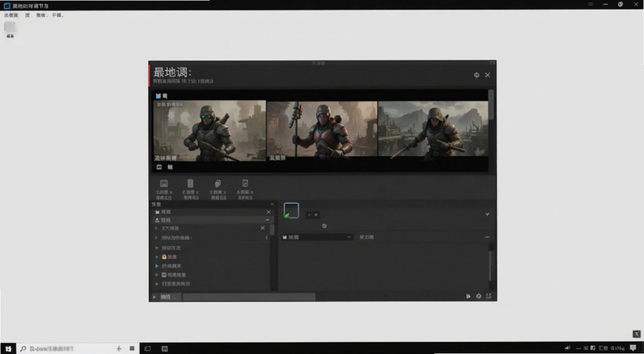Click the small X button beside the square tile

coord(316,215)
